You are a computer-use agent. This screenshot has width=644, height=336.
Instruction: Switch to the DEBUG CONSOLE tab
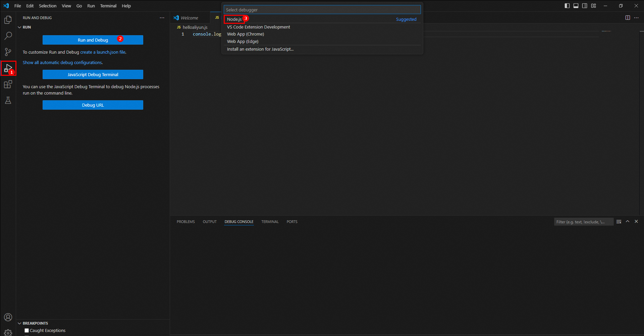tap(239, 222)
